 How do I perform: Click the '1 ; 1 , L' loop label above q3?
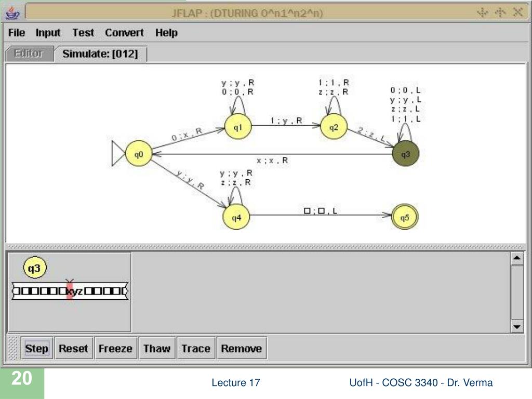click(405, 119)
